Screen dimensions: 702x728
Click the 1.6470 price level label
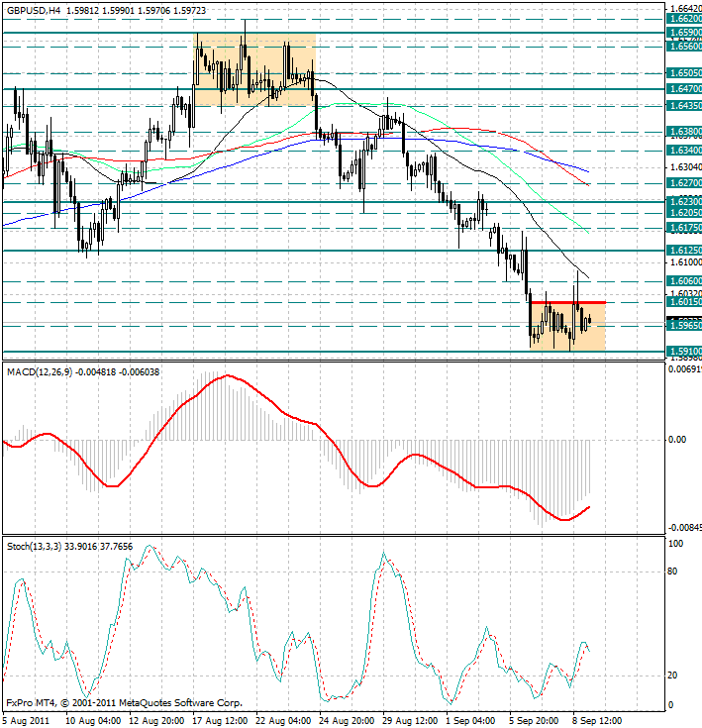pos(684,89)
